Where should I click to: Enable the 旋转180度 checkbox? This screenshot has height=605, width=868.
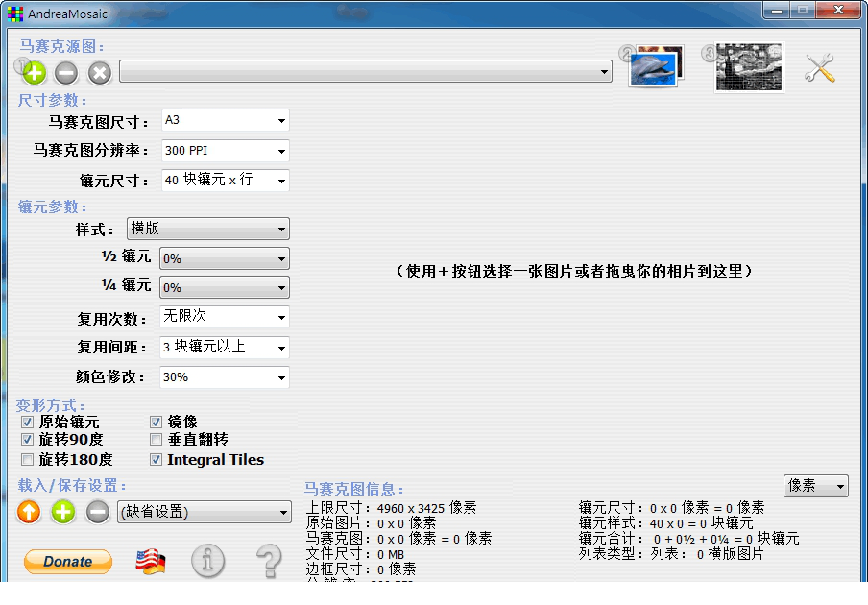pyautogui.click(x=27, y=459)
